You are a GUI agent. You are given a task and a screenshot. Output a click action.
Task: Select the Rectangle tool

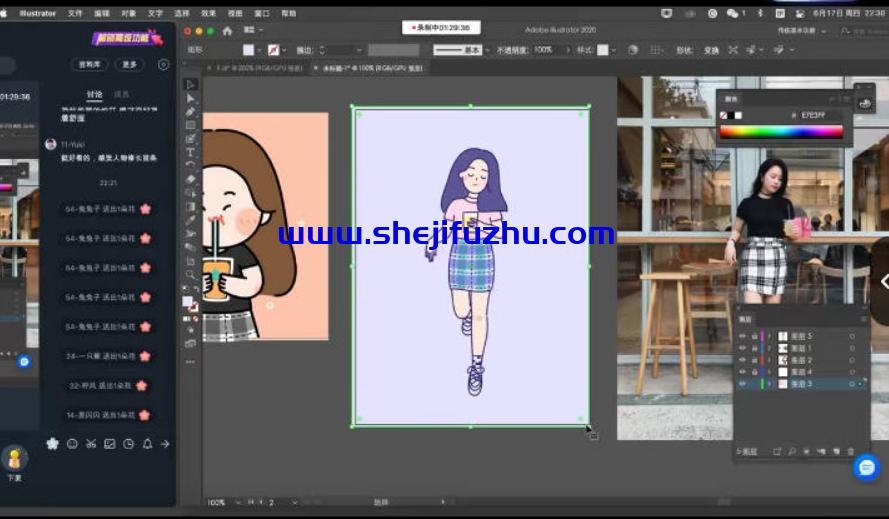[x=190, y=125]
